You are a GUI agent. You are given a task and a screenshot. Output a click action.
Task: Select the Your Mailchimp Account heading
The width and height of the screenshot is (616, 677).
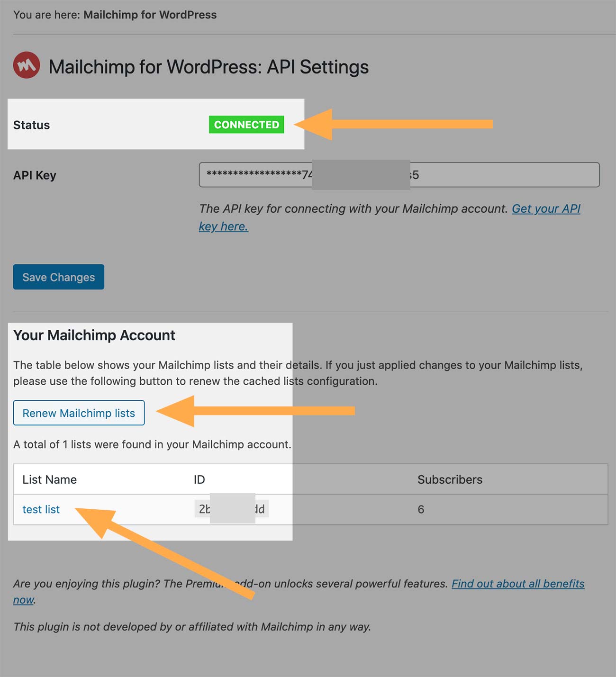coord(94,335)
